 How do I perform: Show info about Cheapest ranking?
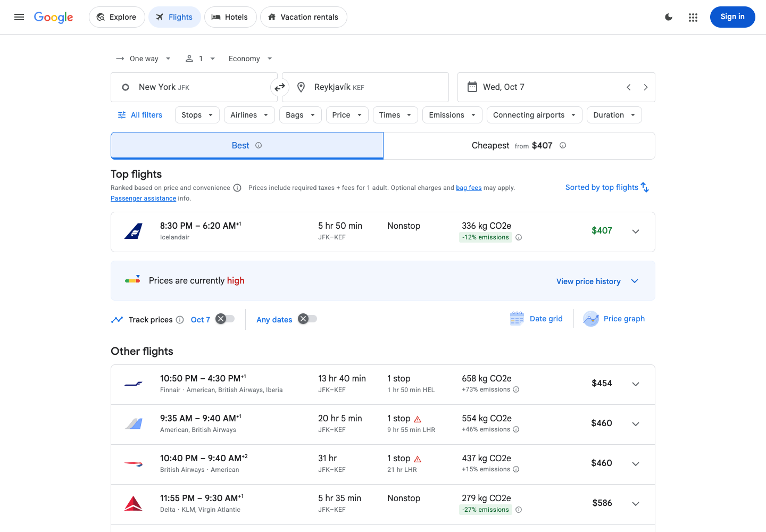[x=563, y=145]
